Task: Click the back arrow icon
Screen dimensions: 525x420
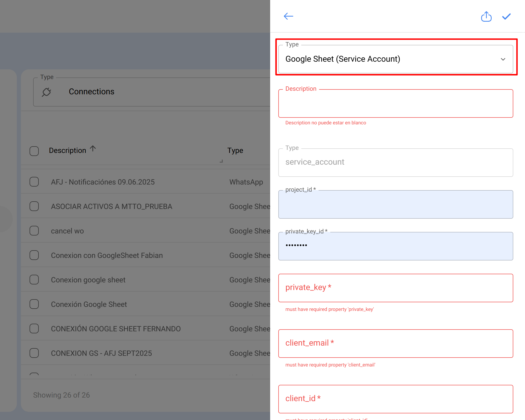Action: [x=288, y=16]
